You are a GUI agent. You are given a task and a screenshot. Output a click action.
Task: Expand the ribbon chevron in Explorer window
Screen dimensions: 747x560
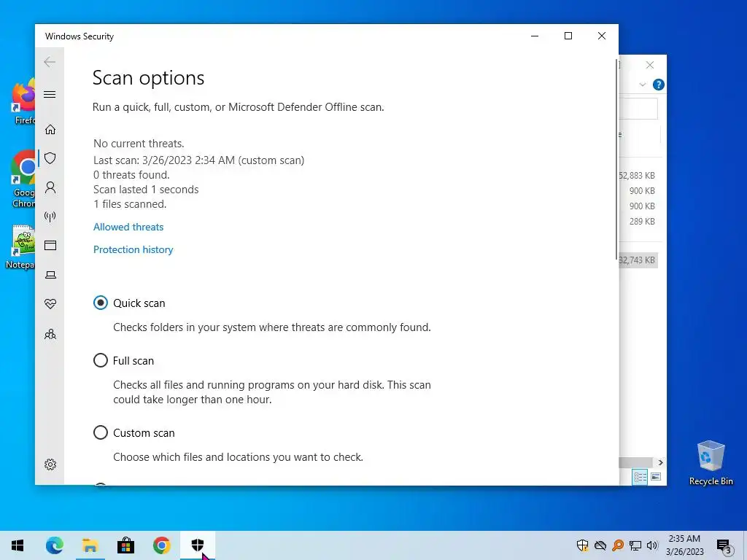[642, 85]
